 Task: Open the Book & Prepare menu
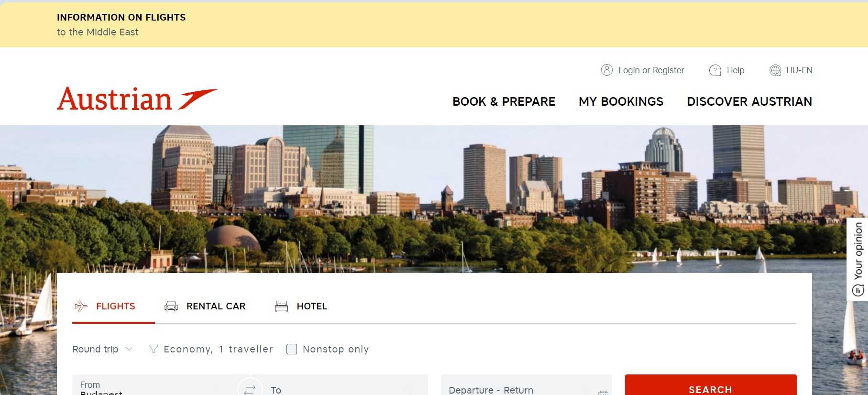click(x=504, y=101)
